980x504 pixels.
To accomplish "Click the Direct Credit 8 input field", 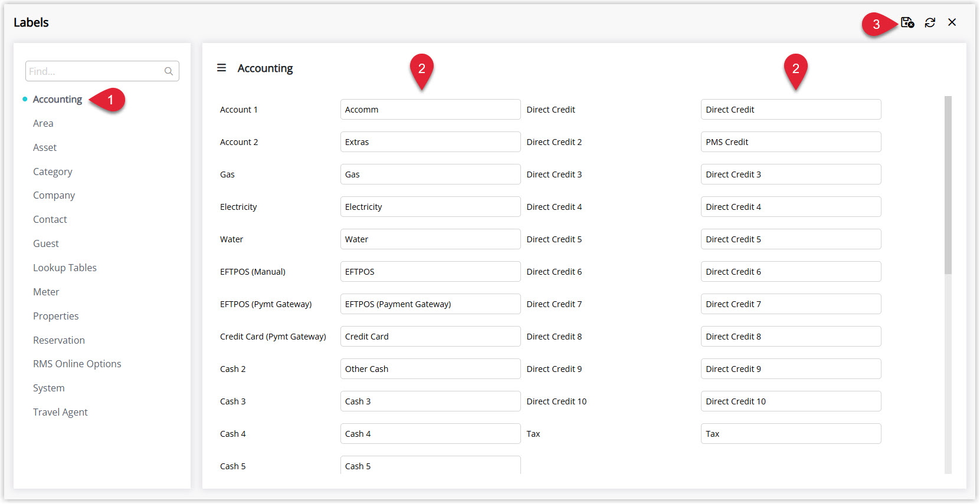I will click(x=791, y=337).
